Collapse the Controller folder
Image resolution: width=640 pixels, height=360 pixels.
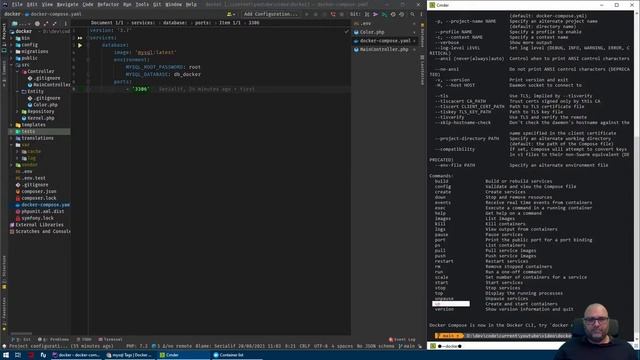click(18, 71)
